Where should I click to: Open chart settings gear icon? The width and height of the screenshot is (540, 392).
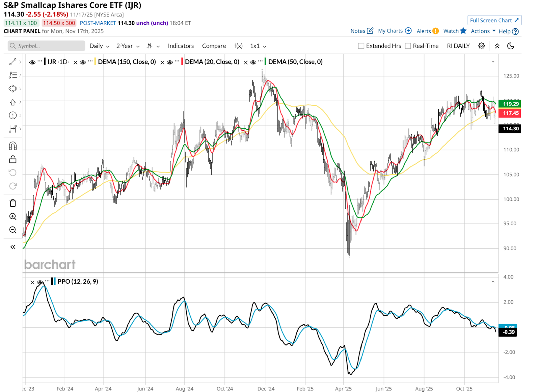point(482,46)
